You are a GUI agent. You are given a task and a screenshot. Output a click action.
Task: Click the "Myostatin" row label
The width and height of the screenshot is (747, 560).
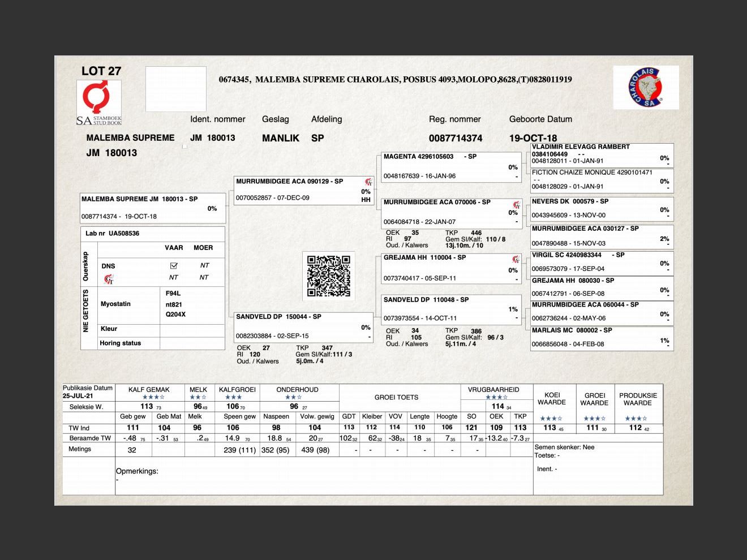click(115, 304)
